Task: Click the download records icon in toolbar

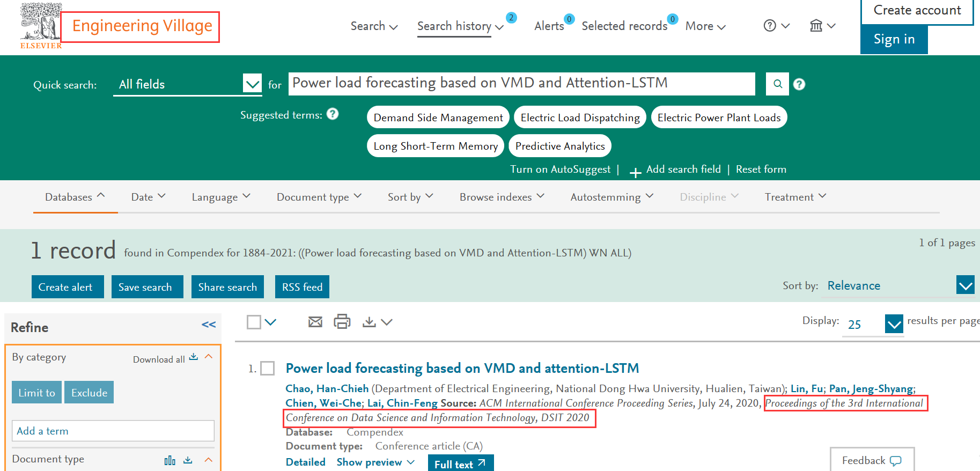Action: pos(369,322)
